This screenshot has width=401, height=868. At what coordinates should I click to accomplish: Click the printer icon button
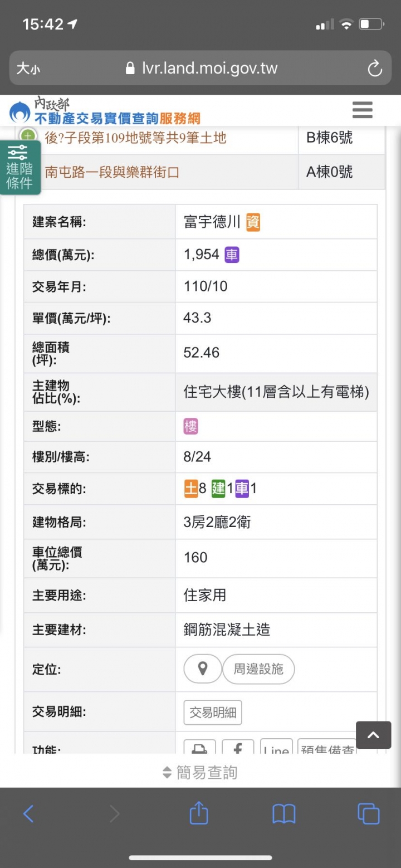pos(199,747)
